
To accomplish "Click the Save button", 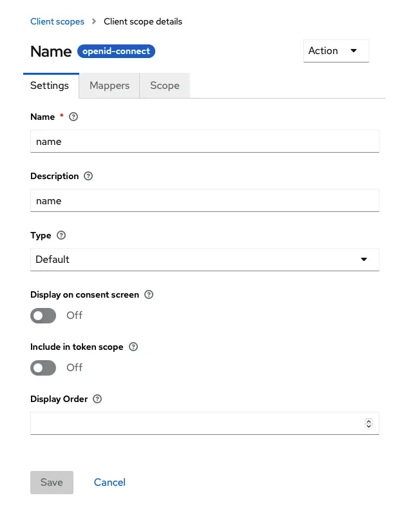I will pyautogui.click(x=52, y=483).
